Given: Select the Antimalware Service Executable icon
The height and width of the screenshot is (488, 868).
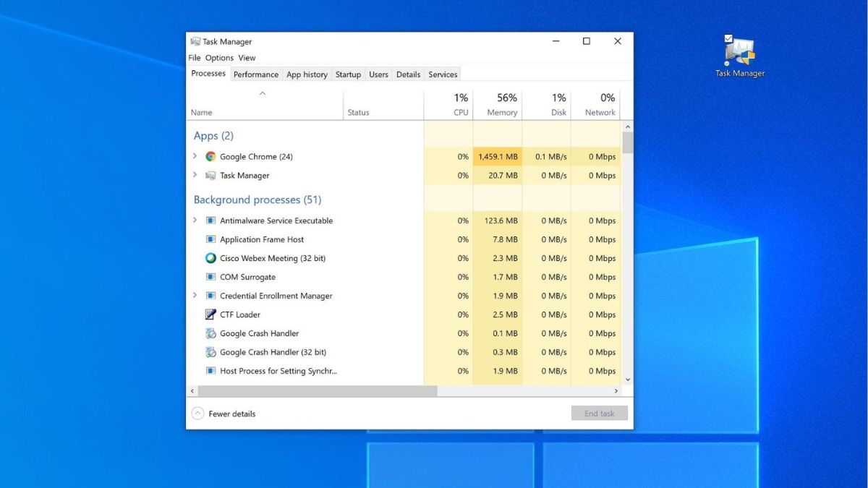Looking at the screenshot, I should coord(210,221).
